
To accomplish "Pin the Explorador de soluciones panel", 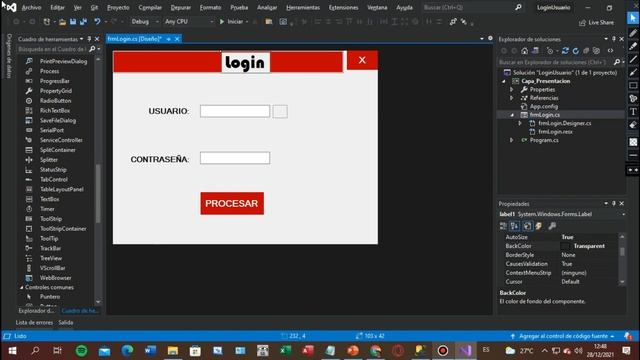I will (x=613, y=39).
